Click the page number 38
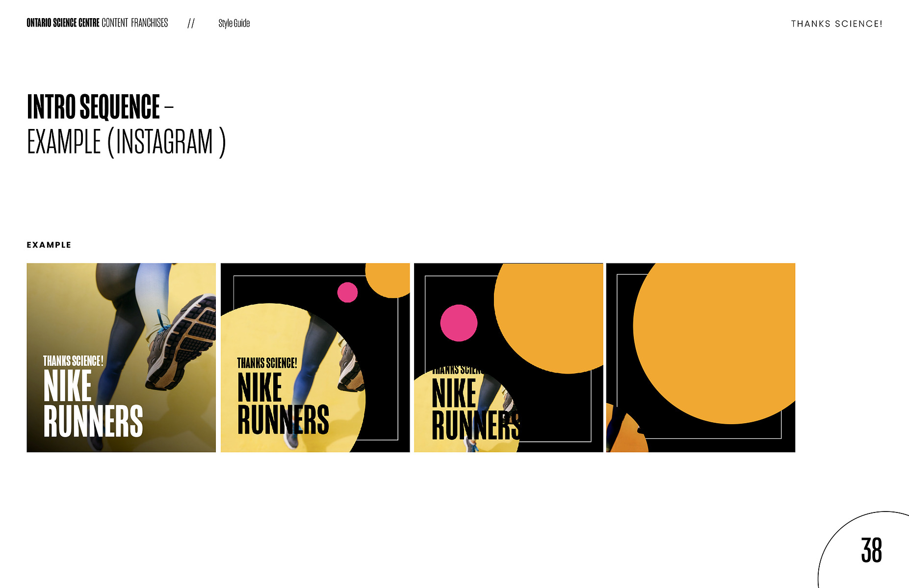909x588 pixels. (871, 550)
